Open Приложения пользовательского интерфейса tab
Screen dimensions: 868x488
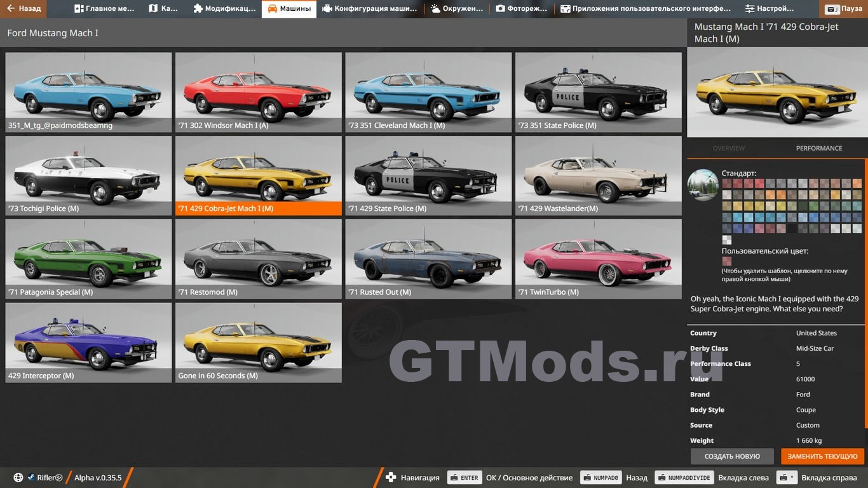(646, 9)
